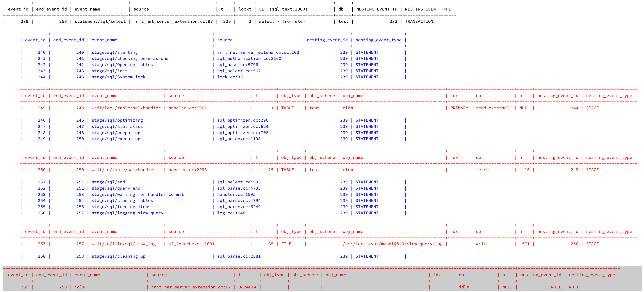
Task: Click 'statement/sql/select' event name in top row
Action: click(x=100, y=22)
